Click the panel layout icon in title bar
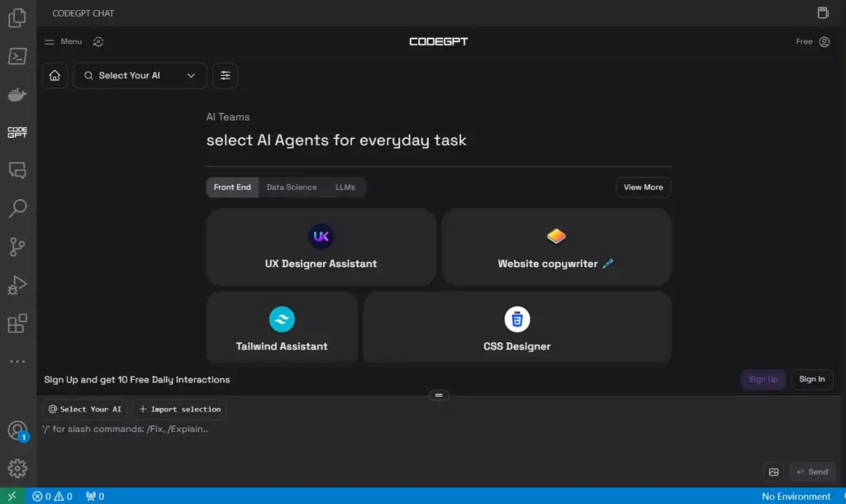 click(x=823, y=13)
